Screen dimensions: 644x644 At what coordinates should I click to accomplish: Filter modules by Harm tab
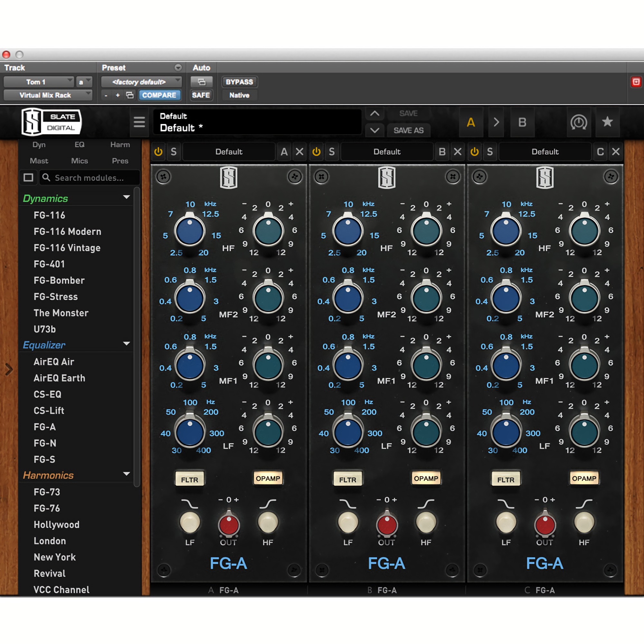120,145
